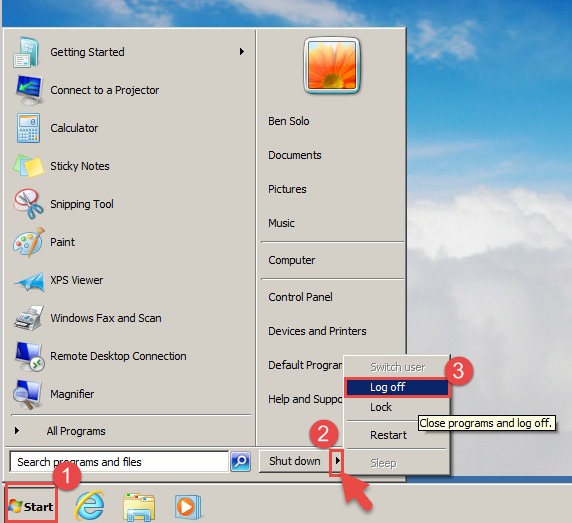Open the Magnifier icon

coord(27,394)
